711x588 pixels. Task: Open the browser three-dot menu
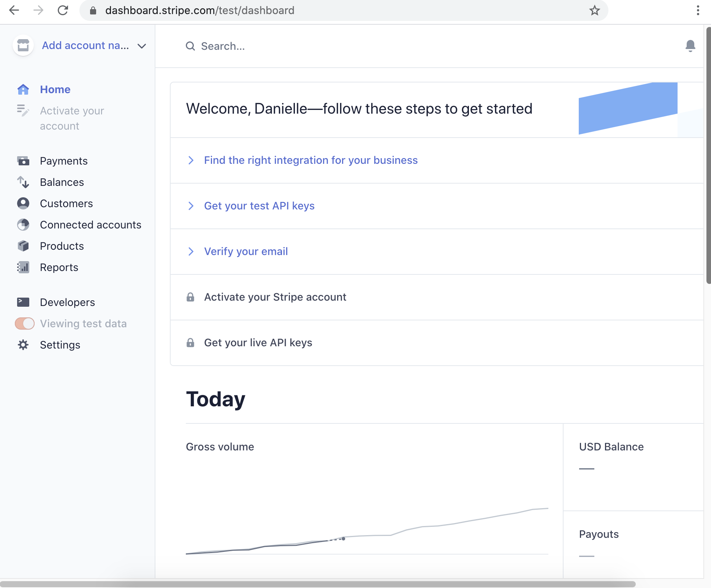click(x=698, y=10)
